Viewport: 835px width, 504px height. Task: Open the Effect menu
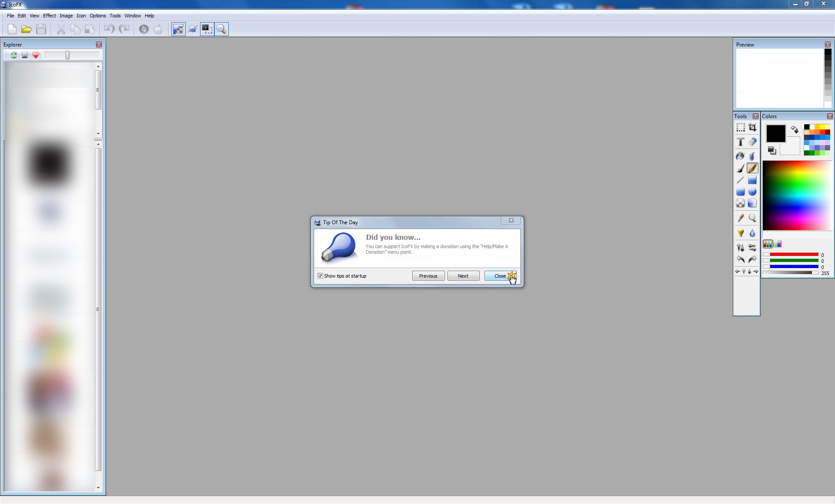click(49, 16)
